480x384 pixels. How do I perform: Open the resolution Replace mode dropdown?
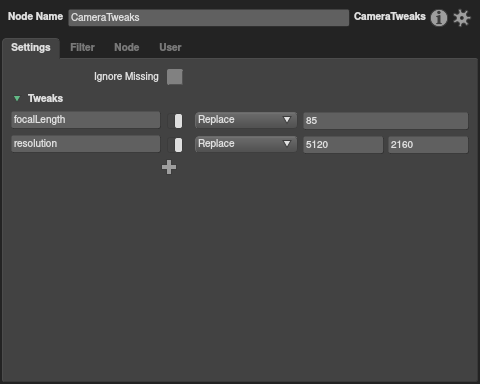point(246,144)
